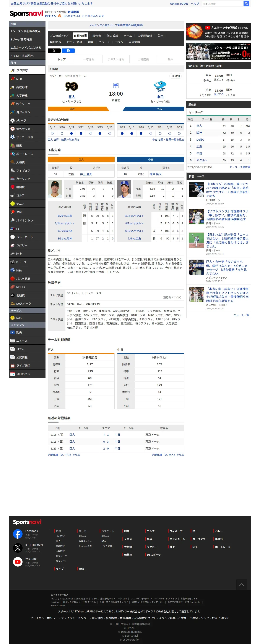This screenshot has width=260, height=644.
Task: Open the 入退団情報 nav item
Action: point(145,36)
